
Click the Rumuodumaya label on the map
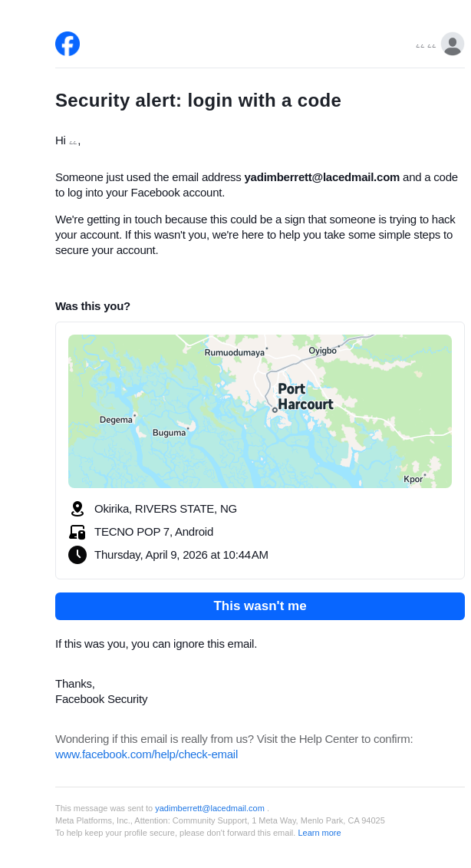click(x=234, y=352)
